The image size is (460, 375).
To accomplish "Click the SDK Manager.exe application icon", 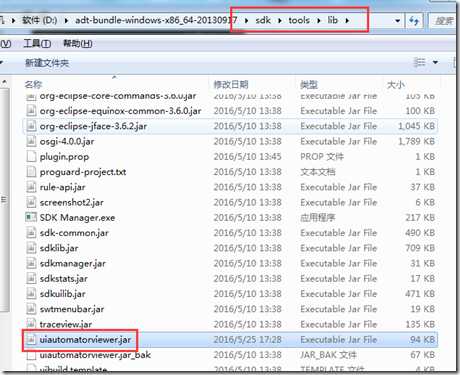I will click(x=31, y=217).
